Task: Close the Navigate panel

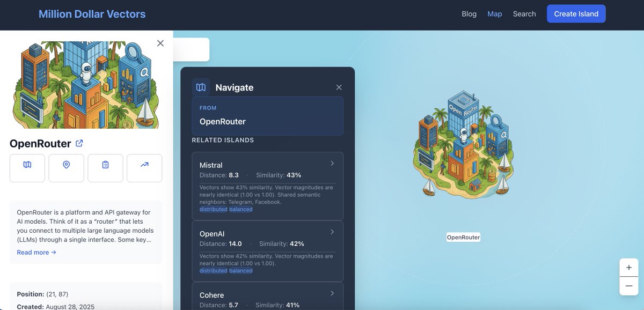Action: 339,87
